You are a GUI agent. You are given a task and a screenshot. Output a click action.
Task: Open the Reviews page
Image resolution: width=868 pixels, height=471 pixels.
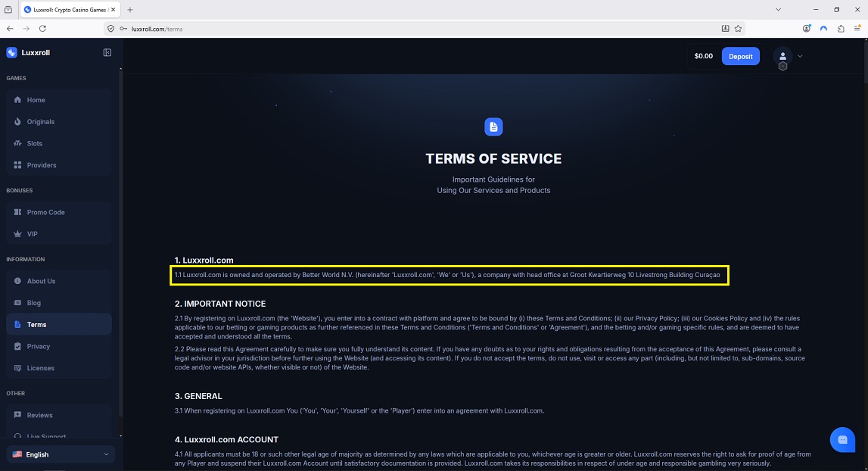(59, 415)
